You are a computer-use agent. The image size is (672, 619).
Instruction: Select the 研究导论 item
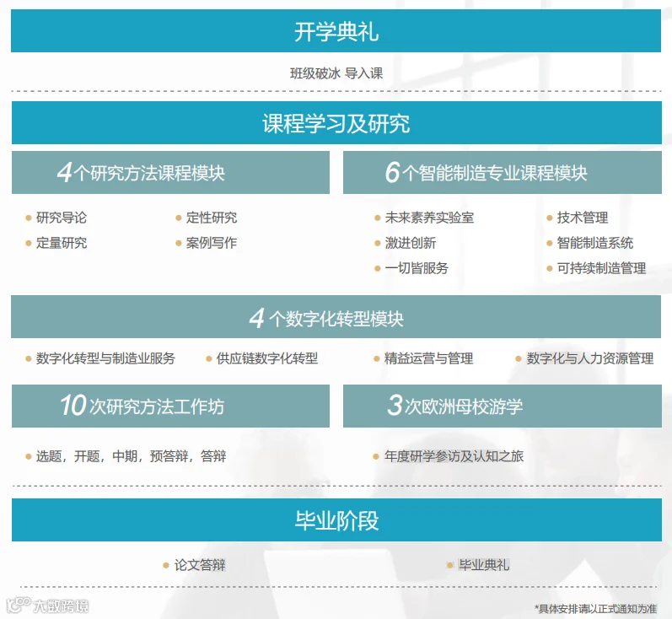click(62, 218)
